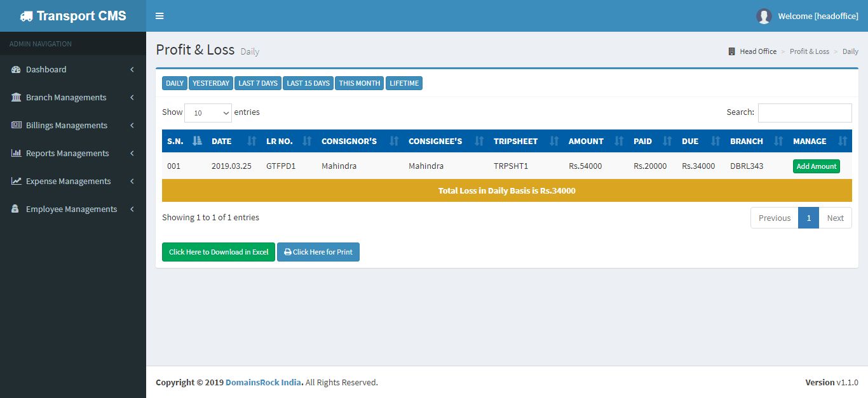Viewport: 868px width, 398px height.
Task: Sort the table by the BRANCH column arrows
Action: point(778,141)
